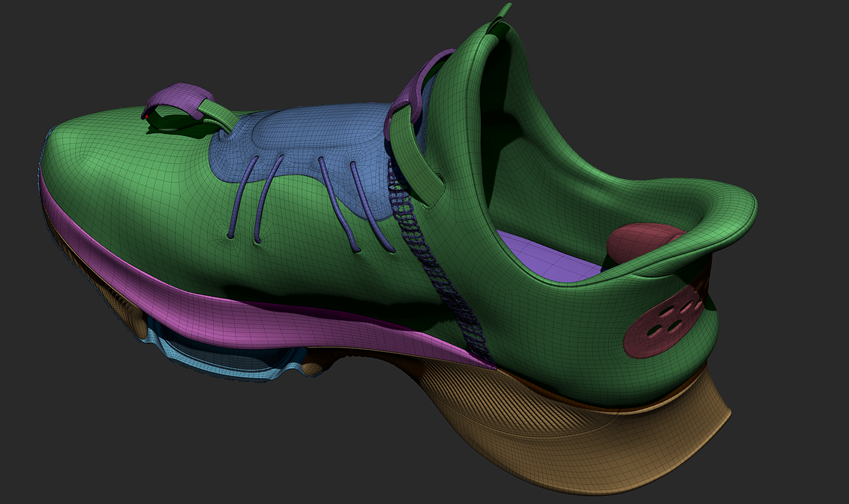This screenshot has height=504, width=849.
Task: Select the red perforated heel patch
Action: click(667, 321)
